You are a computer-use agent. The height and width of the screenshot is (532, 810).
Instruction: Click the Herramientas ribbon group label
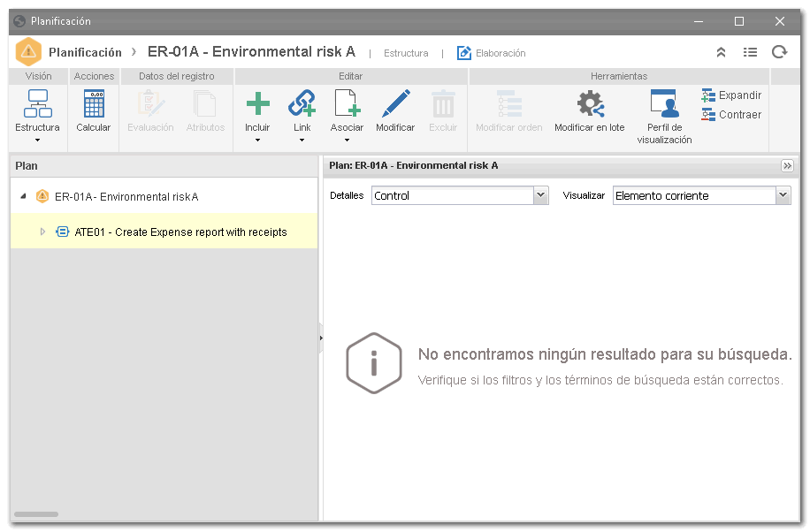(619, 77)
